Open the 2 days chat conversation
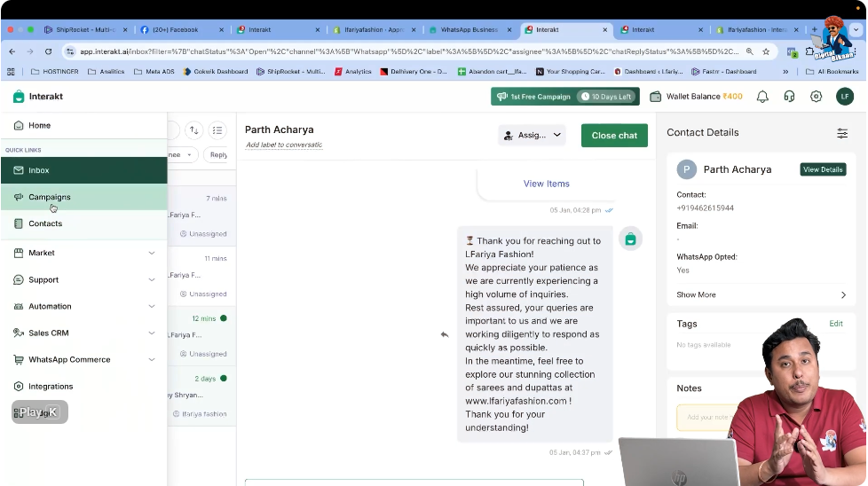Viewport: 868px width, 486px height. click(201, 396)
